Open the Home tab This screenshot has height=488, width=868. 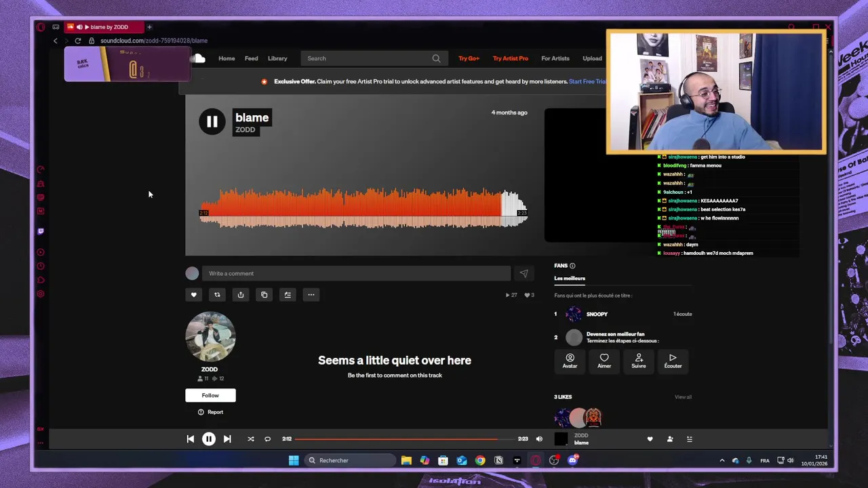point(226,58)
